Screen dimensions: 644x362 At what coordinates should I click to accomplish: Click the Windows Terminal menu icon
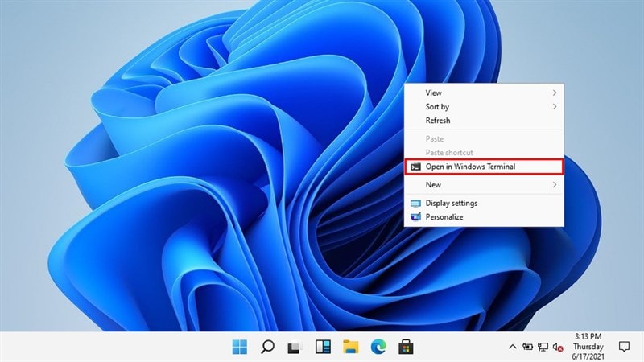415,167
